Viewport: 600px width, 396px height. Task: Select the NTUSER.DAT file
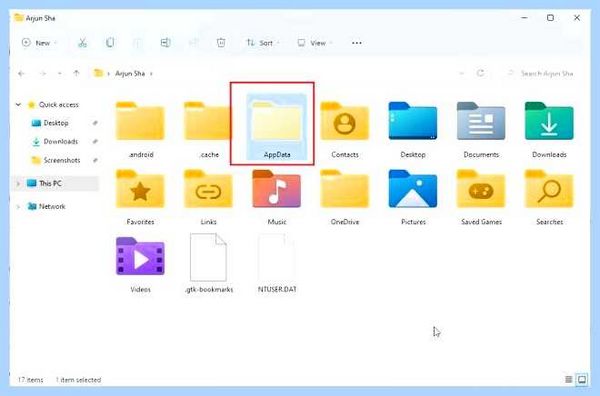pos(277,264)
